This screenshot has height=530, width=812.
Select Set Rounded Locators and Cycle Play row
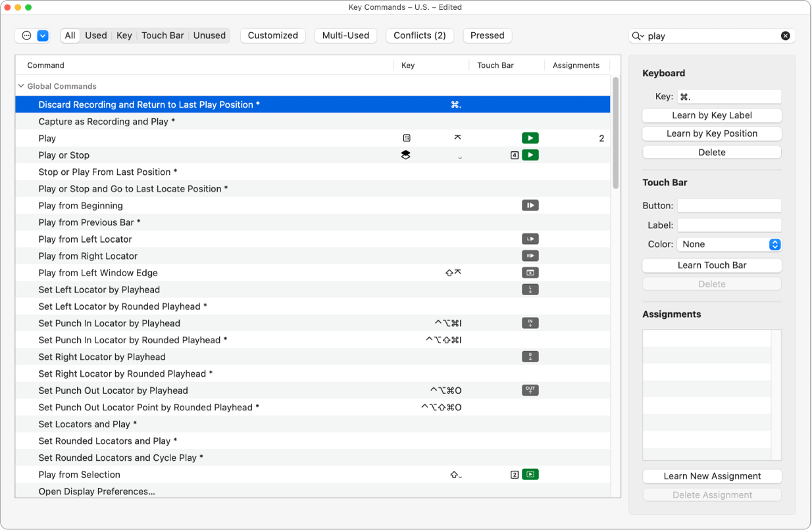[313, 458]
